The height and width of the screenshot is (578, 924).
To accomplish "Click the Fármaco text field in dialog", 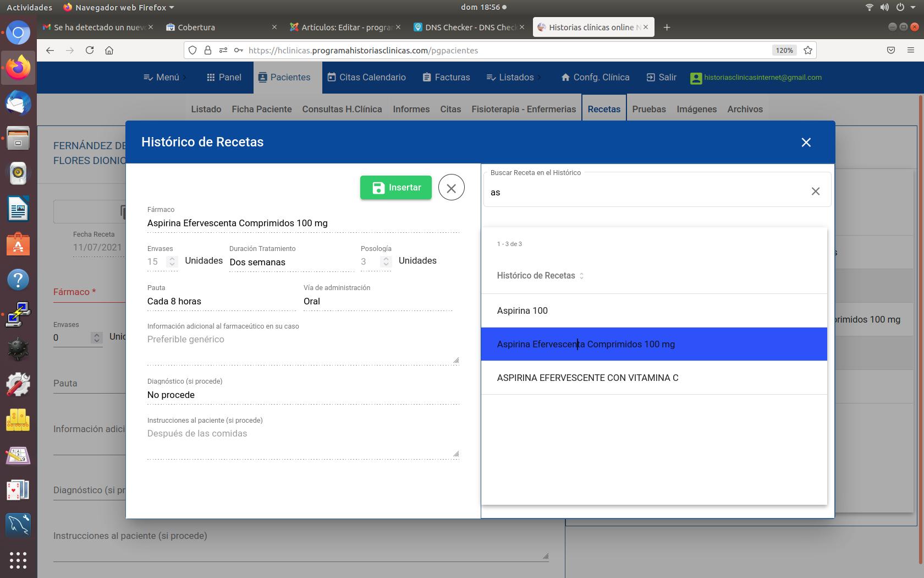I will pyautogui.click(x=302, y=223).
